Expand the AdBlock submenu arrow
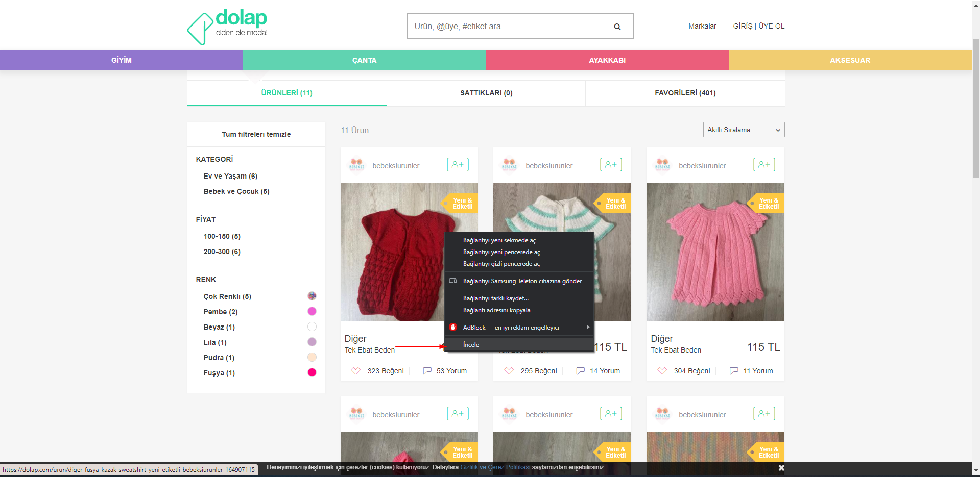Viewport: 980px width, 477px height. [x=588, y=327]
